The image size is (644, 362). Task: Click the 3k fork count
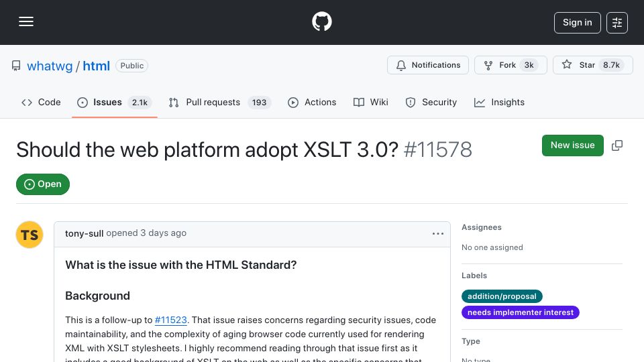529,65
